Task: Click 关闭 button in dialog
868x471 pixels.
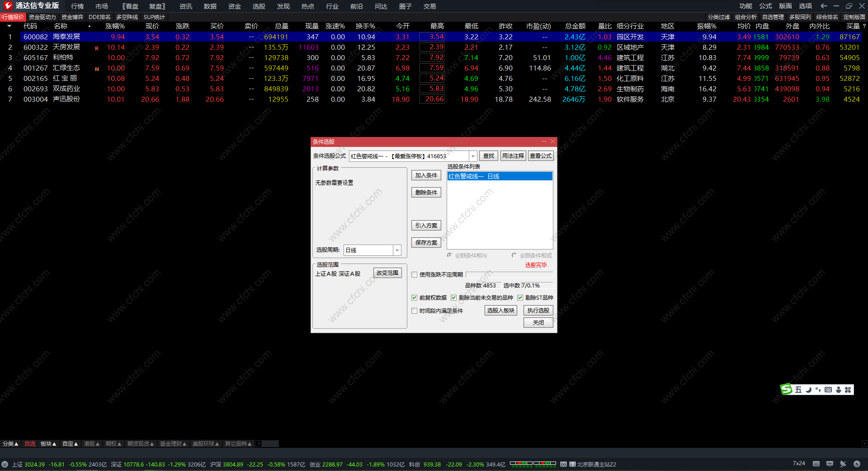Action: point(538,323)
